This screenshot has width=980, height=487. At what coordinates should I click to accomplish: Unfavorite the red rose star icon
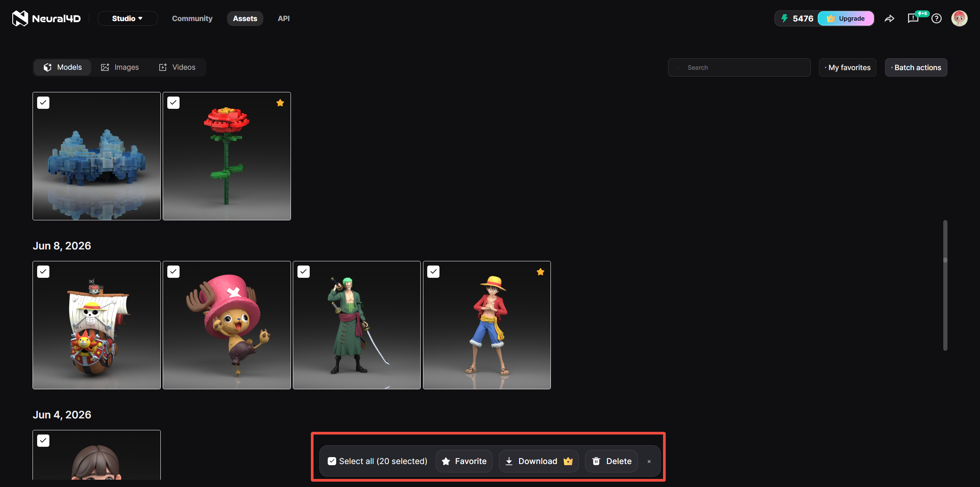[280, 103]
